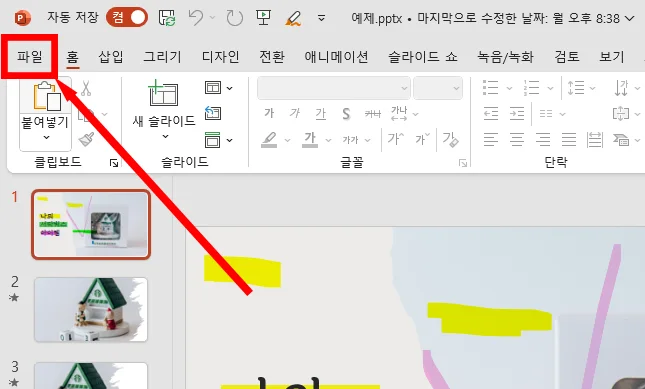Click the PowerPoint app logo
This screenshot has width=645, height=389.
point(22,18)
